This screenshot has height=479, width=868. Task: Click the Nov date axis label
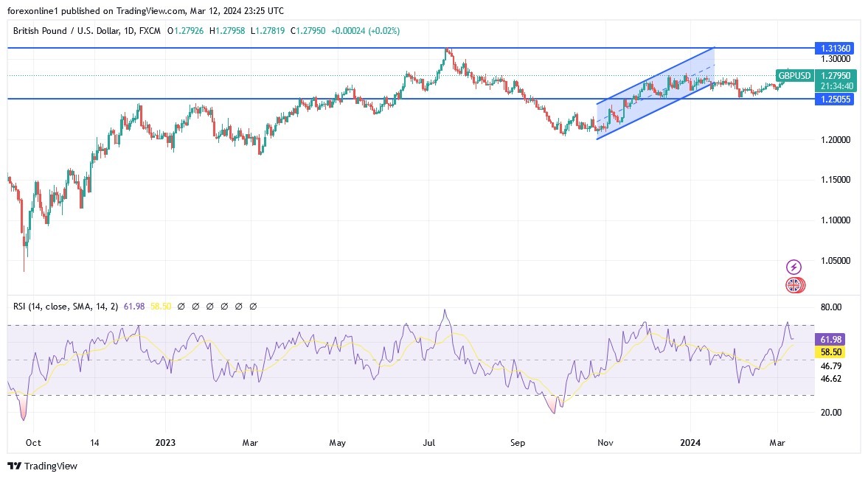coord(605,442)
